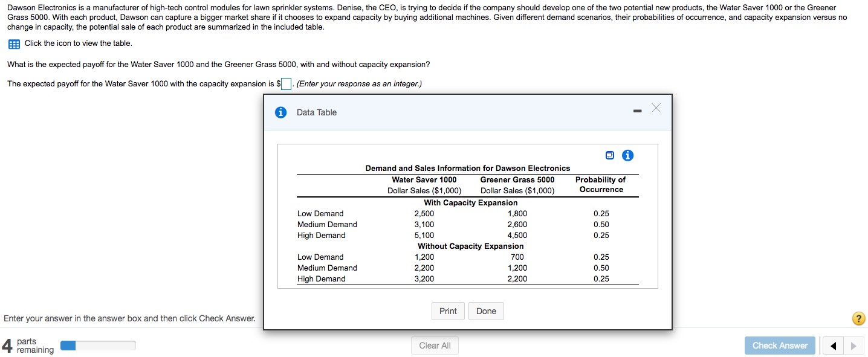Viewport: 868px width, 357px height.
Task: Click 'Click the icon to view the table' link
Action: [x=78, y=43]
